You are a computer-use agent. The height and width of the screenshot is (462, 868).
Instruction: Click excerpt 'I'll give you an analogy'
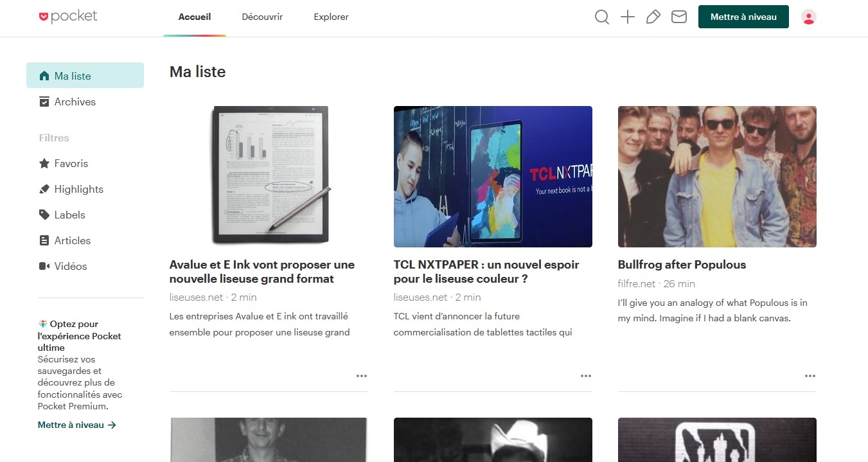713,310
